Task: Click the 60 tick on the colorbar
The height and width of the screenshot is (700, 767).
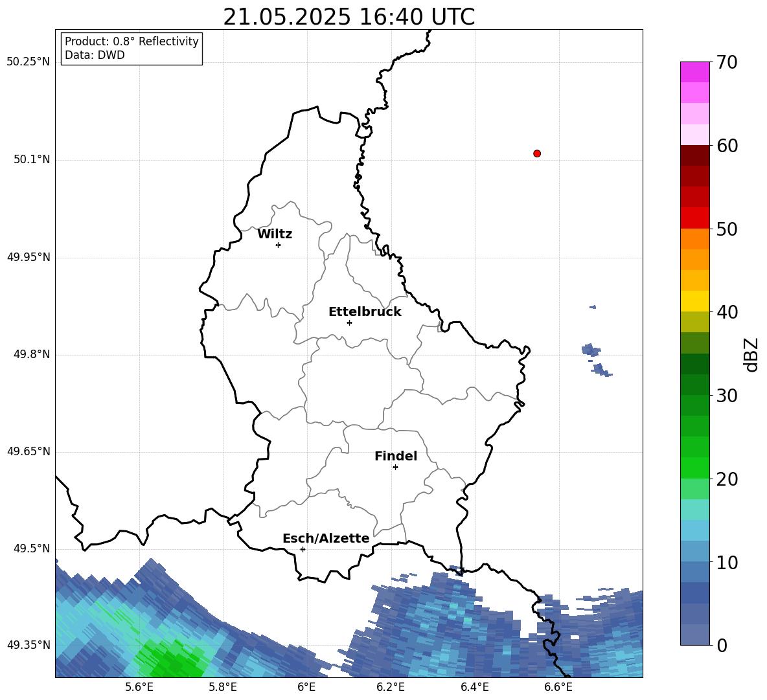Action: click(727, 146)
